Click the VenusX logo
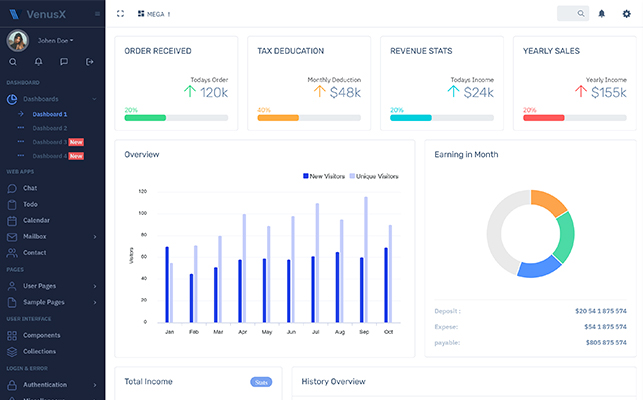 tap(37, 14)
